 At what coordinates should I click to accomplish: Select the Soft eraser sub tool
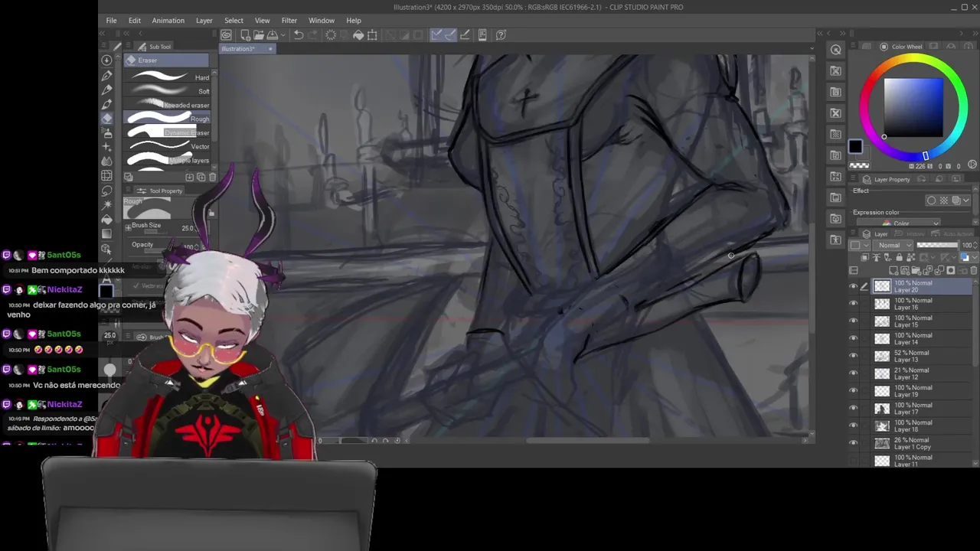168,90
